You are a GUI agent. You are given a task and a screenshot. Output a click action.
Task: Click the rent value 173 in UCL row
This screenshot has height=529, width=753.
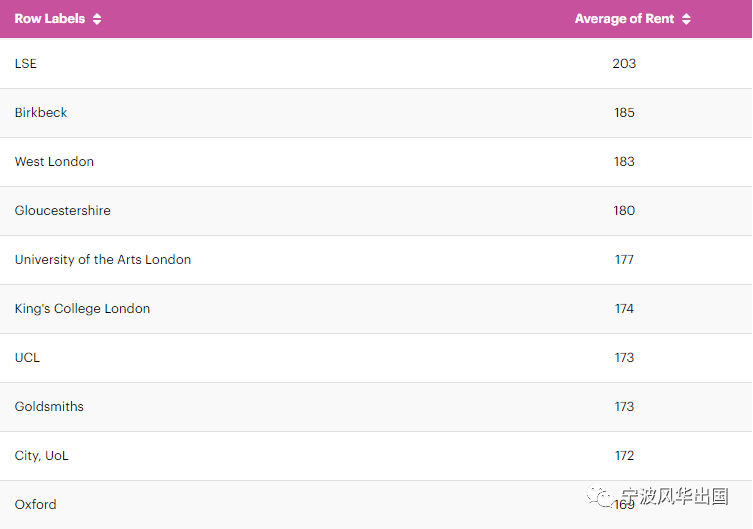coord(624,358)
